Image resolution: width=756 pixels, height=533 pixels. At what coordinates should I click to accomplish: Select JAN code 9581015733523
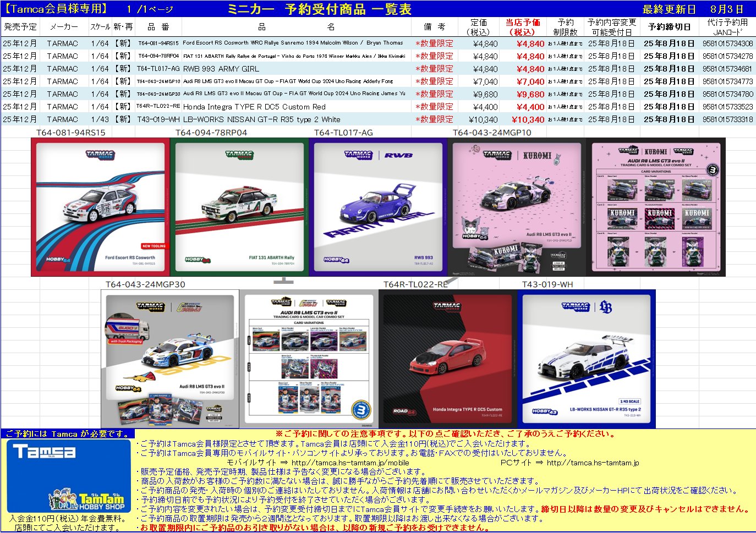pyautogui.click(x=727, y=107)
